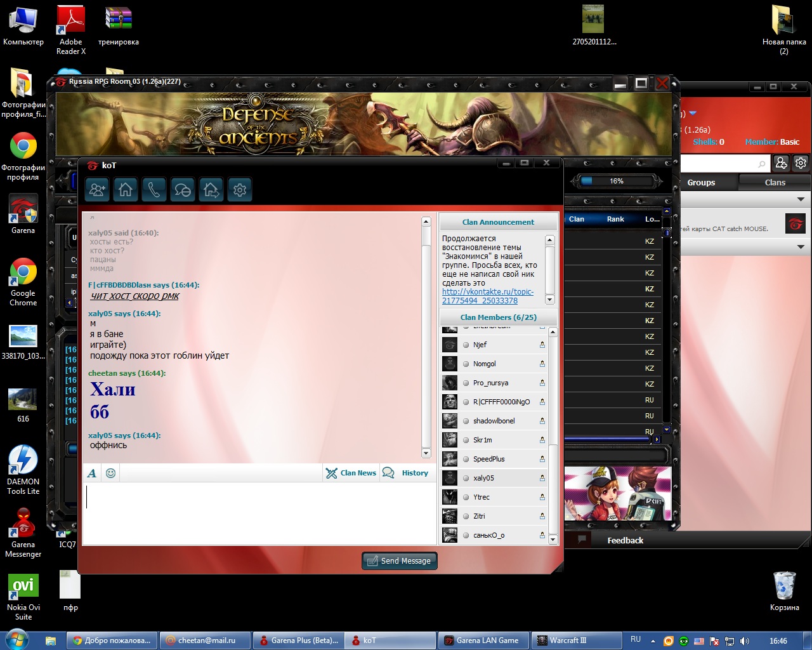Click the feedback chat bubble icon
Screen dimensions: 812x650
[x=582, y=540]
